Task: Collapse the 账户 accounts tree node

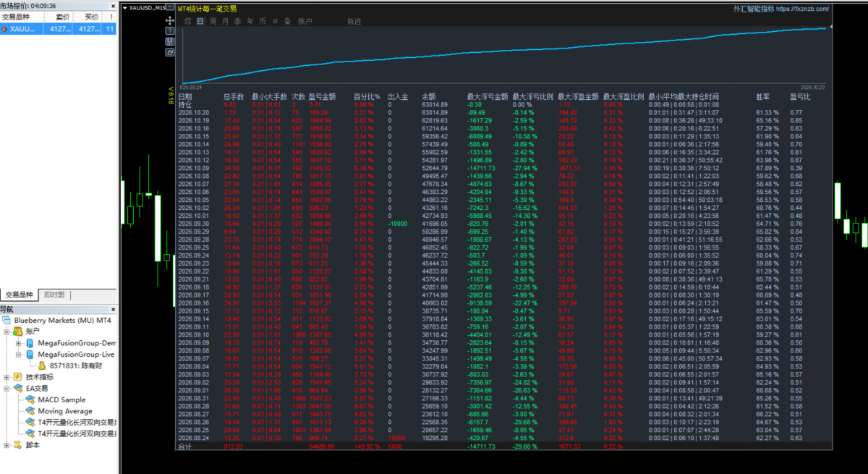Action: click(7, 331)
